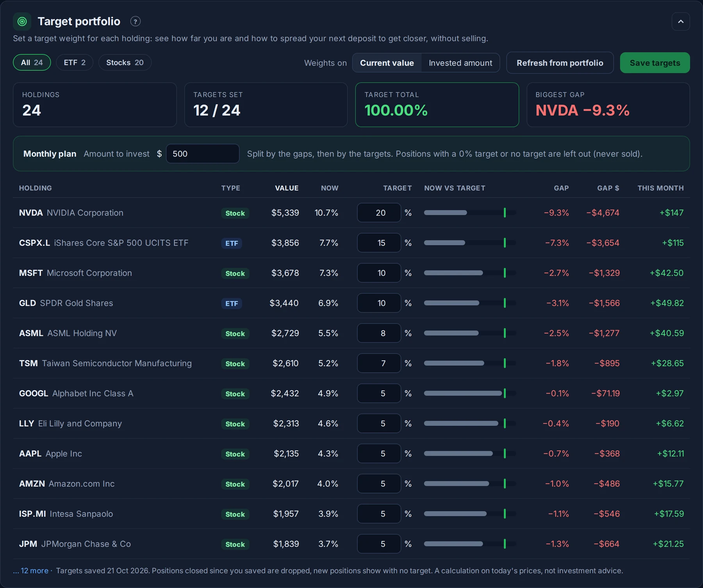The image size is (703, 588).
Task: Edit GOOGL target percentage field
Action: coord(379,393)
